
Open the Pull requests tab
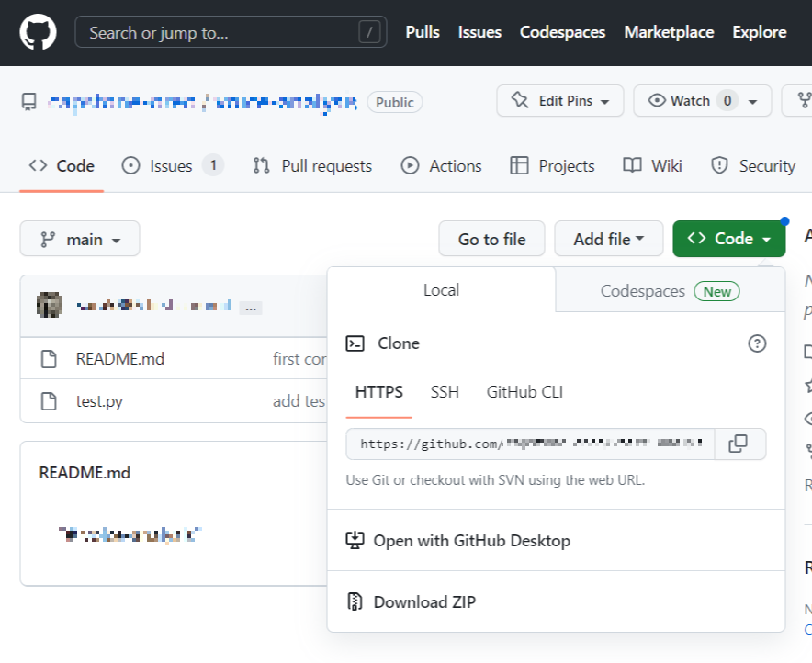(x=312, y=166)
